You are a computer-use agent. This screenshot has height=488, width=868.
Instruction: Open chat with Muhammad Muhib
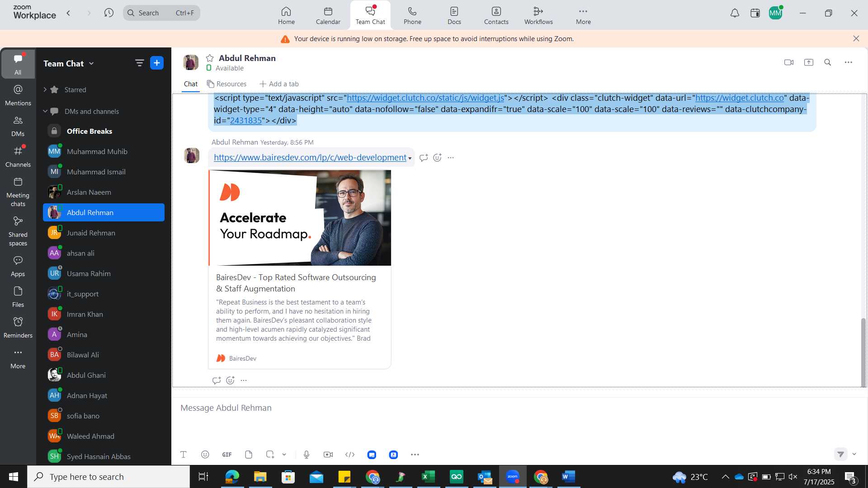(x=104, y=151)
